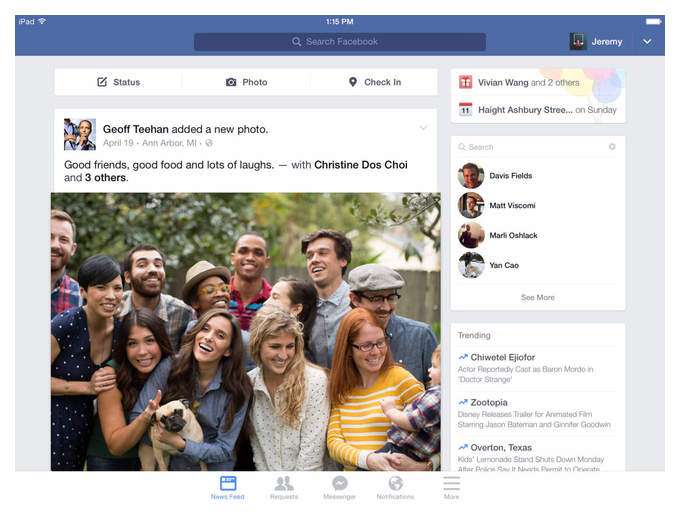Open Vivian Wang birthday gift icon
Image resolution: width=680 pixels, height=518 pixels.
coord(465,82)
